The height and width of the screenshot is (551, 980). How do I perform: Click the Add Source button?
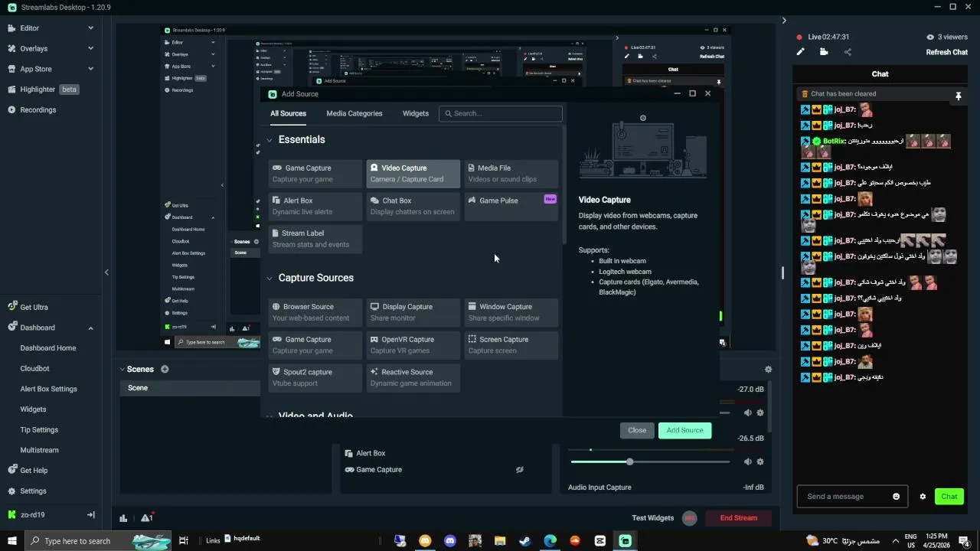[684, 430]
